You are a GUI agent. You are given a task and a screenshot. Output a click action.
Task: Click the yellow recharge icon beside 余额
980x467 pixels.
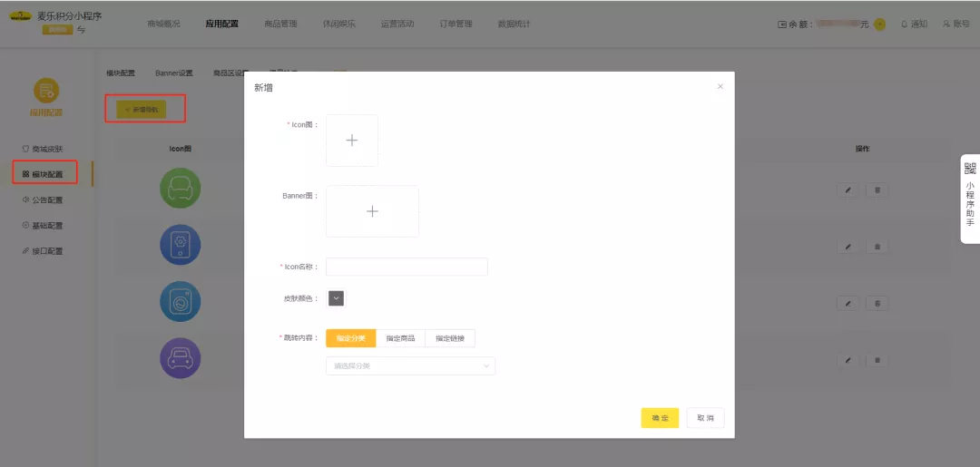click(879, 24)
